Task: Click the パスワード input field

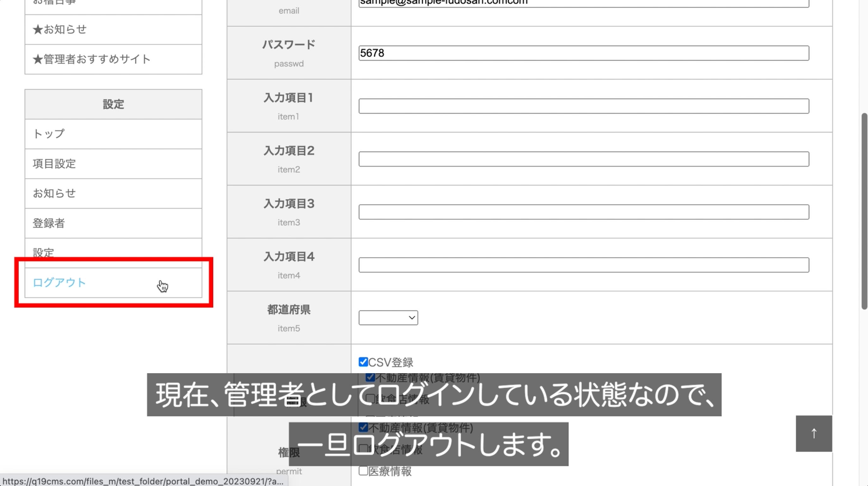Action: coord(584,53)
